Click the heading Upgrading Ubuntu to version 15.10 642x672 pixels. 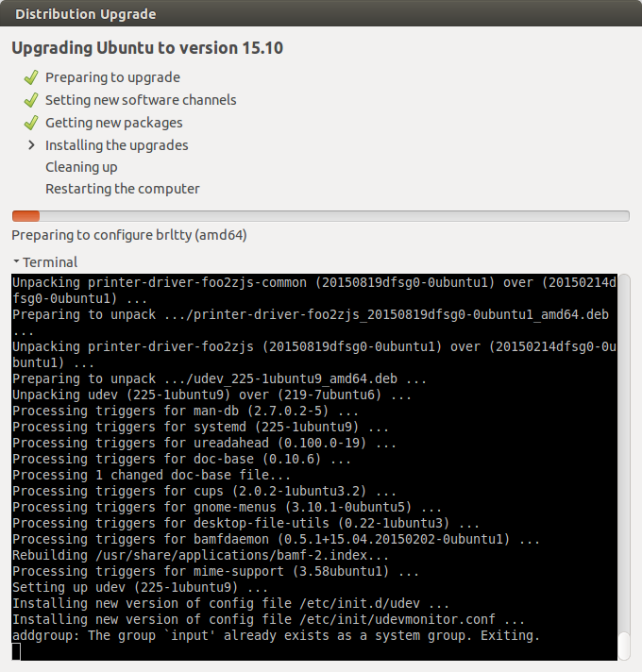coord(147,48)
